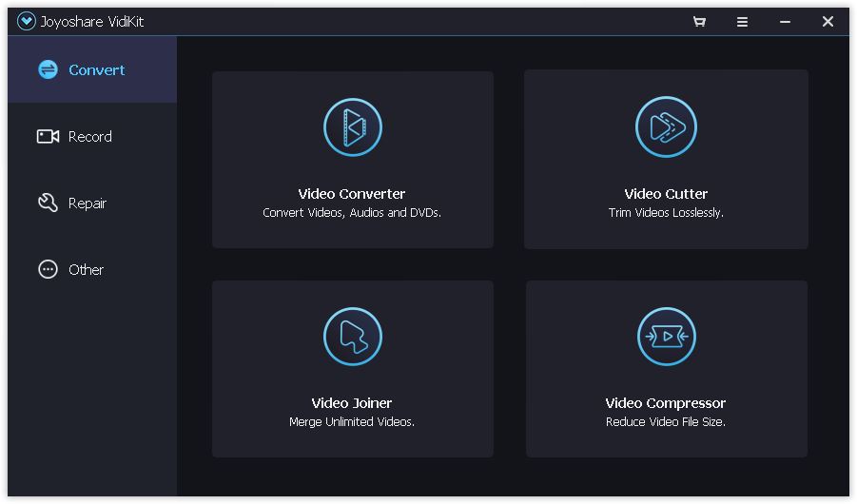Click the Joyoshare VidiKit logo icon
The width and height of the screenshot is (857, 504).
(x=27, y=21)
